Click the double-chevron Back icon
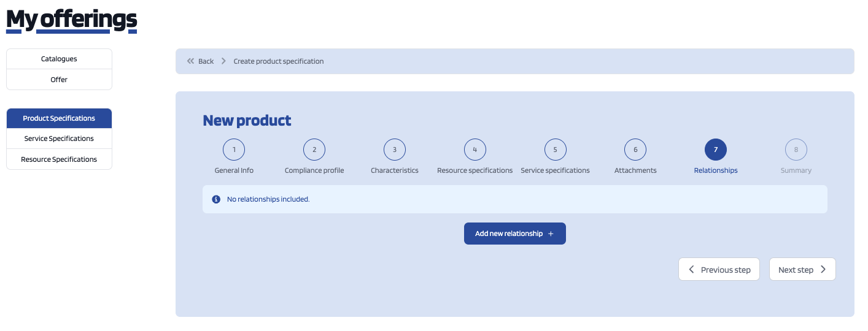Screen dimensions: 868x331 click(190, 61)
